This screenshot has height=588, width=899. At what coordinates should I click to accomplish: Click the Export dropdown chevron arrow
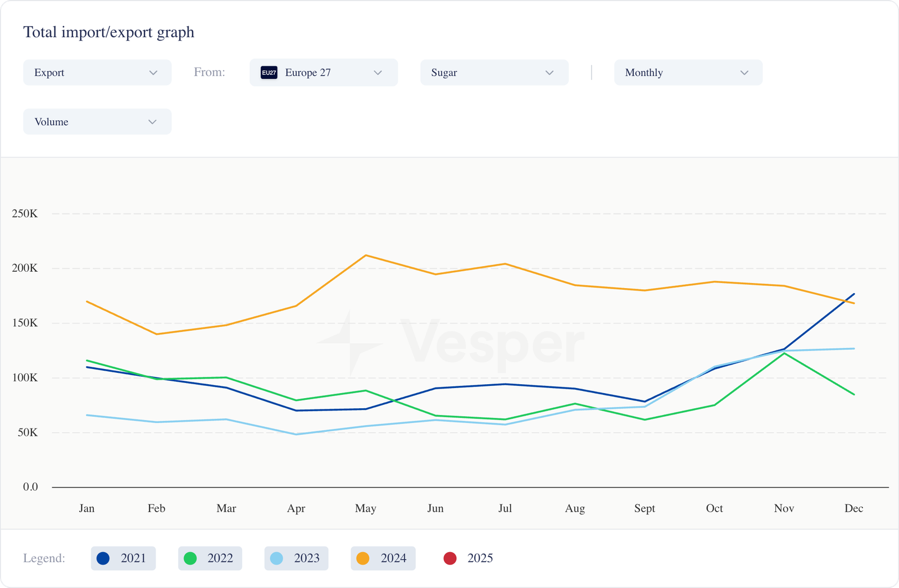point(153,73)
